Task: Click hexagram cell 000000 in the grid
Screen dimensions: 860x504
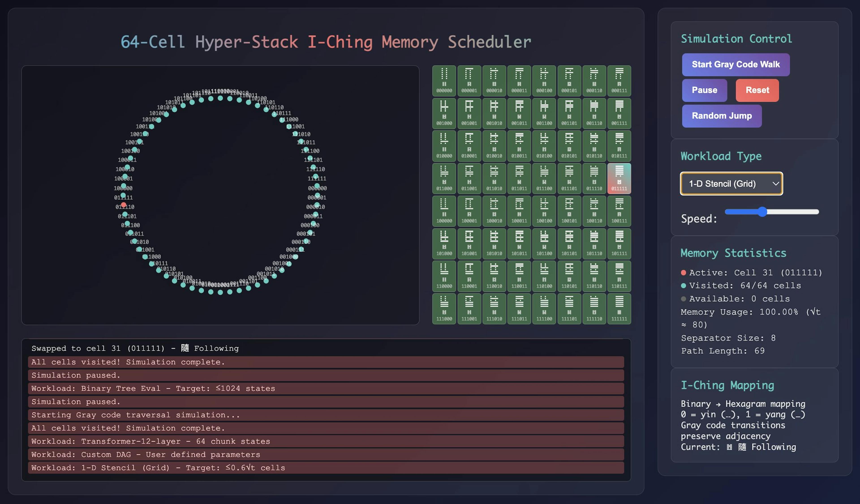Action: [444, 81]
